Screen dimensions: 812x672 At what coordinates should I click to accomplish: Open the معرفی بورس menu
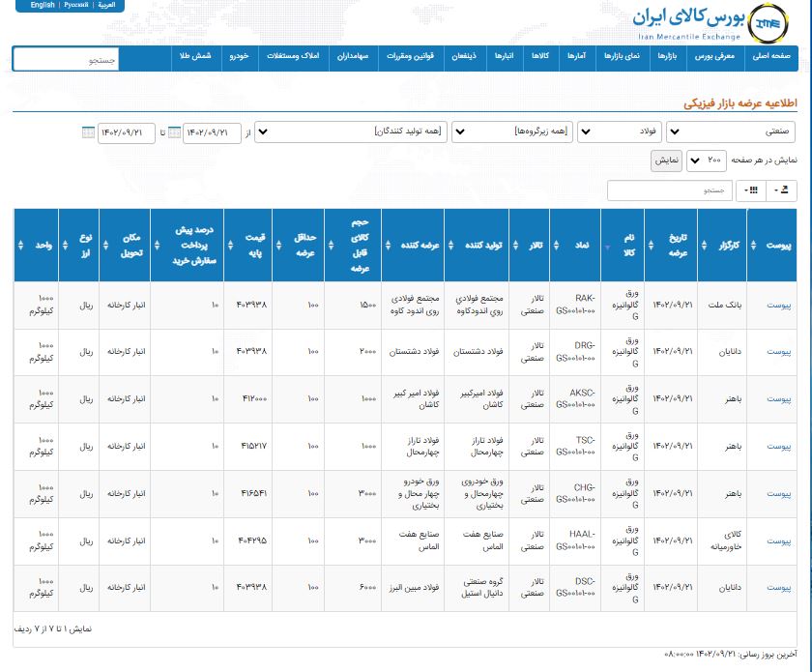[714, 56]
